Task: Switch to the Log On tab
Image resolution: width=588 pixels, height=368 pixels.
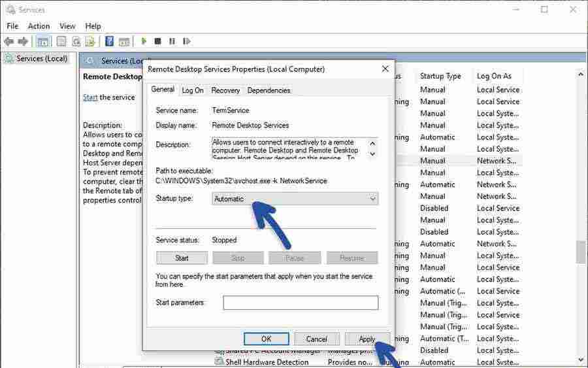Action: (x=193, y=90)
